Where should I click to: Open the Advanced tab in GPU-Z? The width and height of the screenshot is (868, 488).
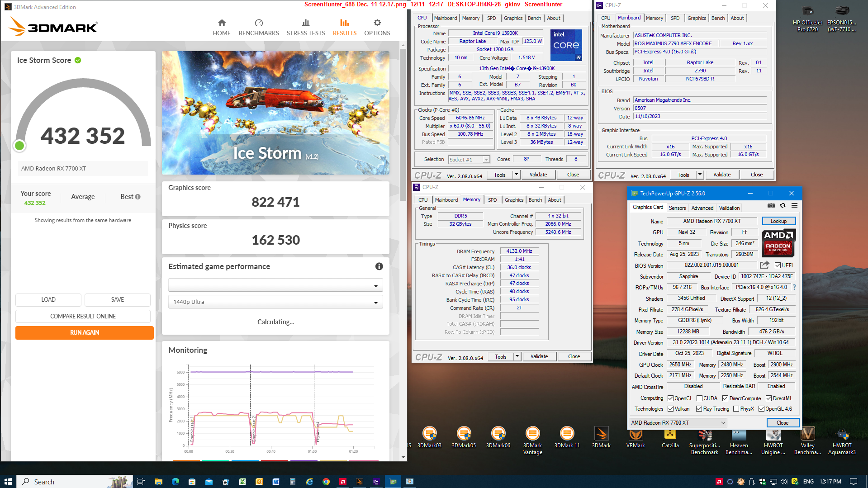702,208
